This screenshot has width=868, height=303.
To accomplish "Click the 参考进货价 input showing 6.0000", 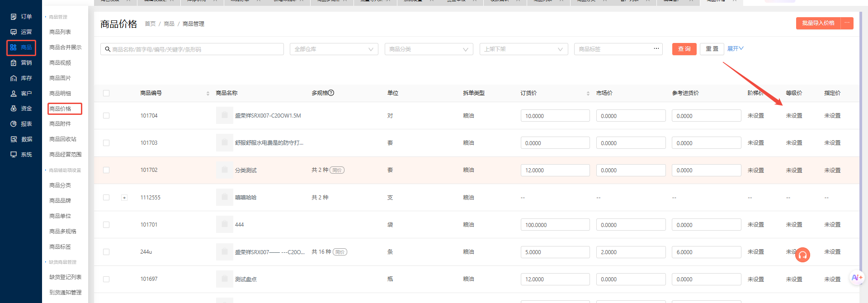I will click(x=707, y=252).
